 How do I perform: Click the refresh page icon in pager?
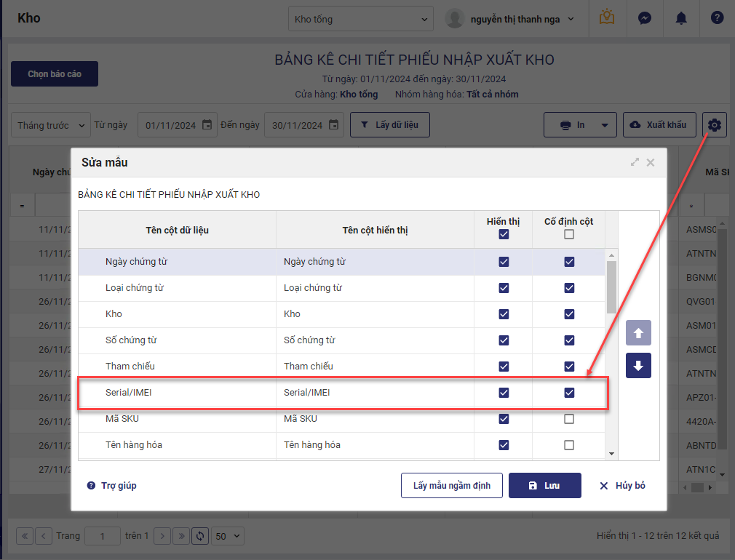pyautogui.click(x=200, y=536)
